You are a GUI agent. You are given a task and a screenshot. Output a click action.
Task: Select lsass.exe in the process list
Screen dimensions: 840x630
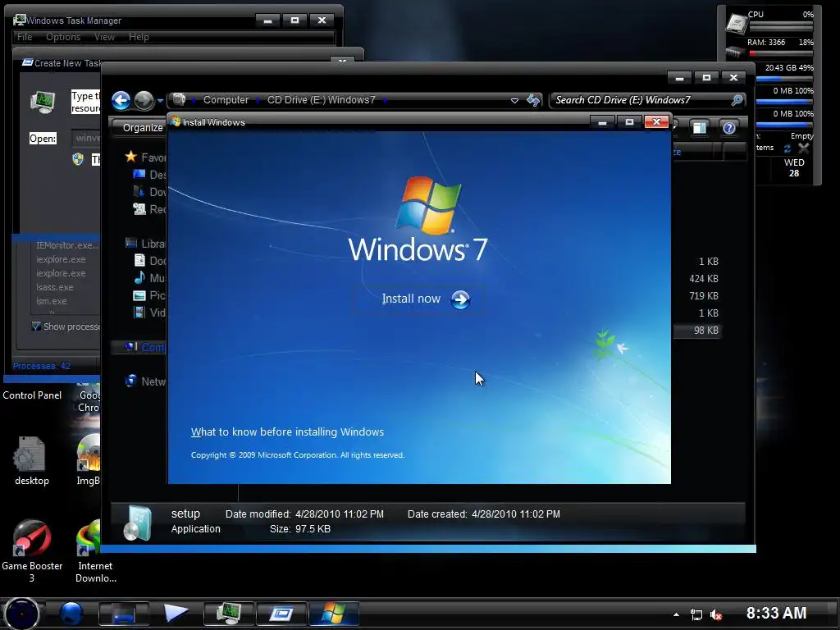point(55,287)
